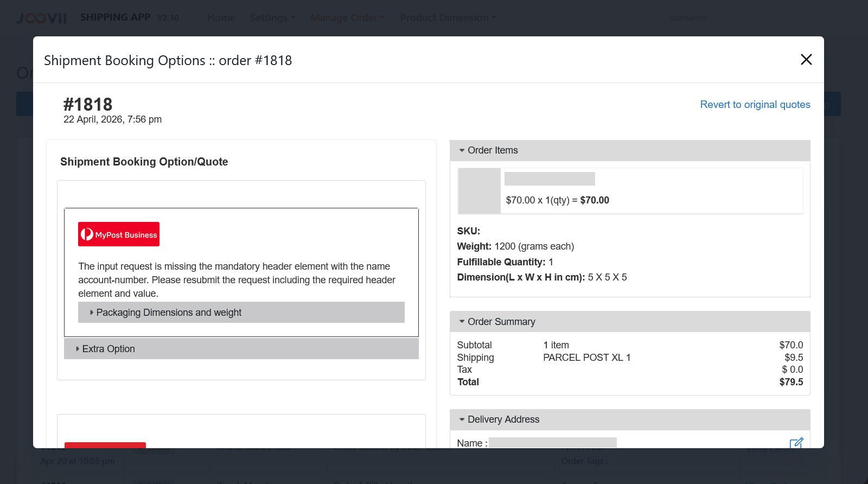
Task: Click Weight: 1200 (grams each) text
Action: (x=515, y=246)
